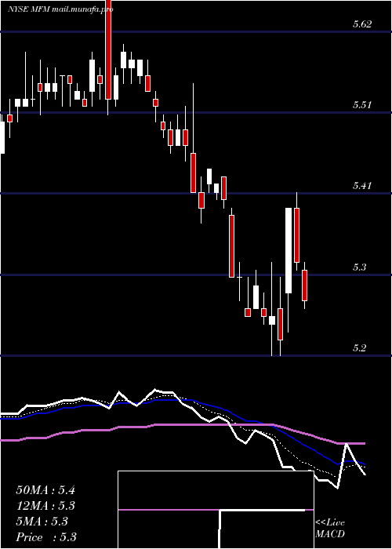The image size is (392, 549).
Task: Click the Price : 5.3 readout
Action: (46, 537)
